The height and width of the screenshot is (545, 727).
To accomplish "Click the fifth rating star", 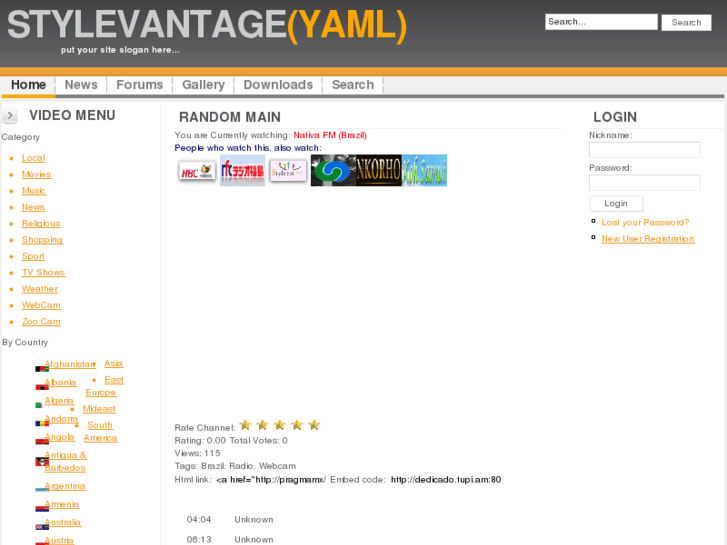I will [x=314, y=425].
